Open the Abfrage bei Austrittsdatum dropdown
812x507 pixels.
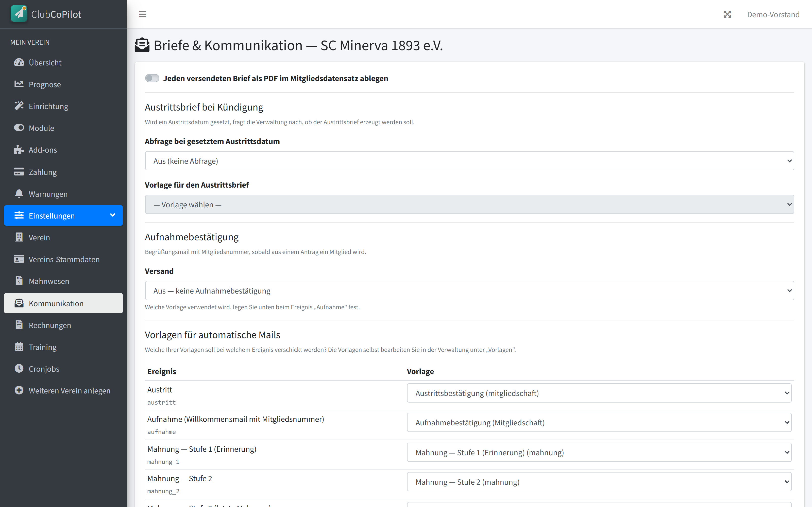point(469,161)
